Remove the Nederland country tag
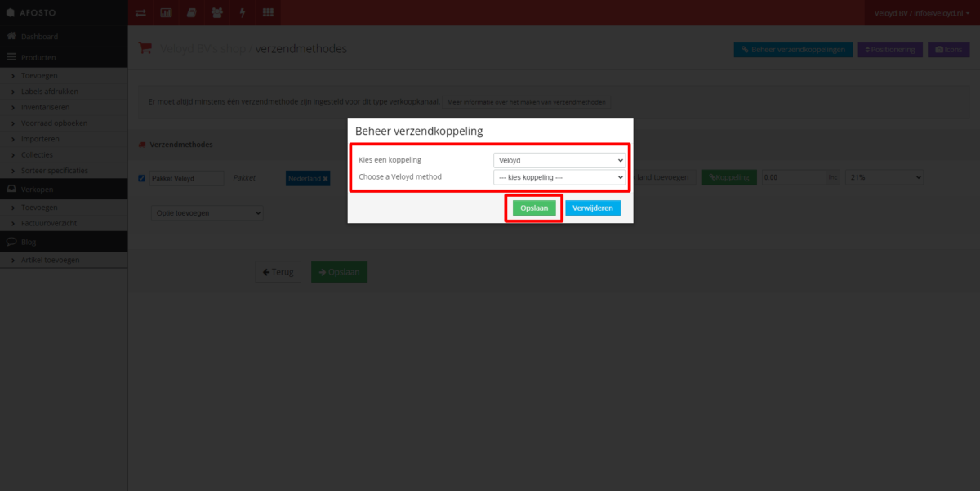 pos(325,178)
